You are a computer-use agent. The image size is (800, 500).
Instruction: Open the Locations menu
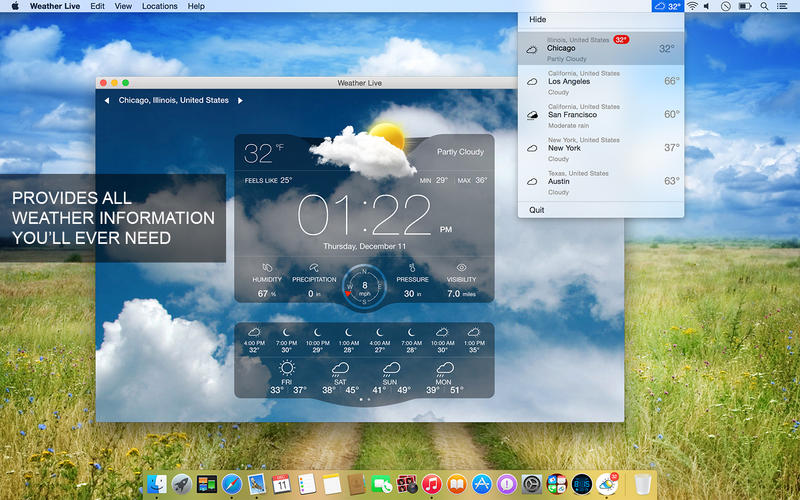coord(159,6)
